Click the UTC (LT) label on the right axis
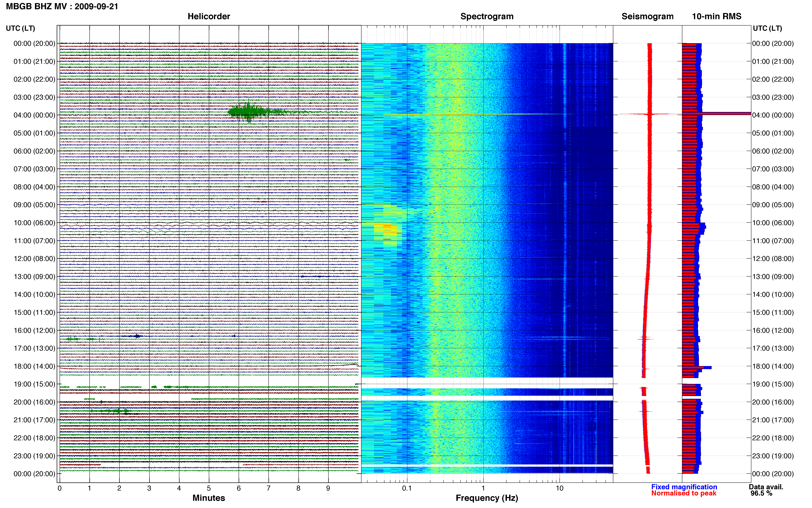The image size is (812, 508). (x=767, y=28)
